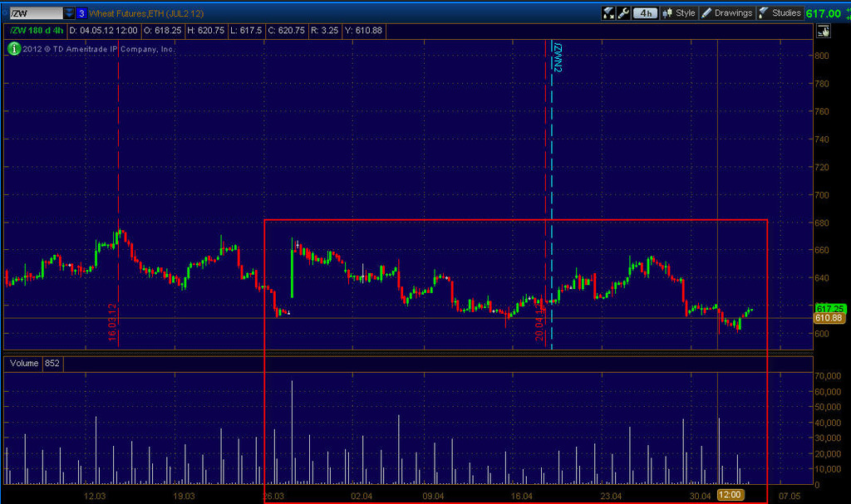Click the green info icon by the copyright
Image resolution: width=851 pixels, height=504 pixels.
tap(14, 49)
